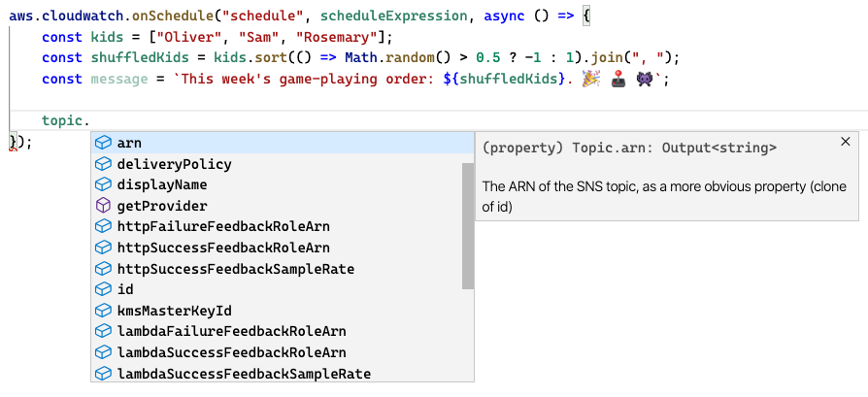Click the "Rosemary" string literal
This screenshot has width=868, height=397.
point(337,38)
